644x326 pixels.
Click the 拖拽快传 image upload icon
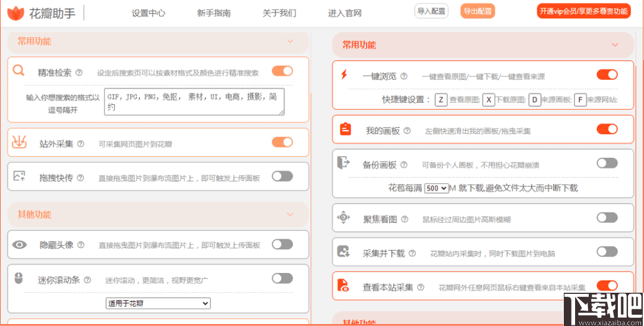coord(19,176)
